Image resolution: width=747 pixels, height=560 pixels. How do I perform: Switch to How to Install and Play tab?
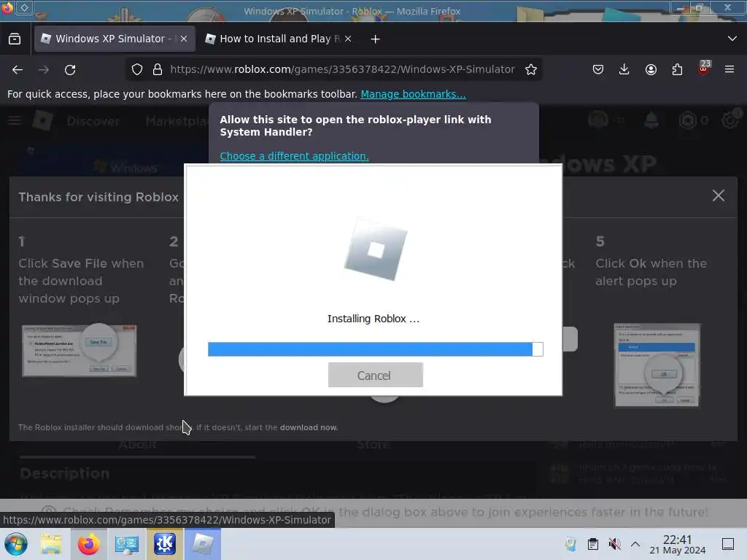pos(279,39)
